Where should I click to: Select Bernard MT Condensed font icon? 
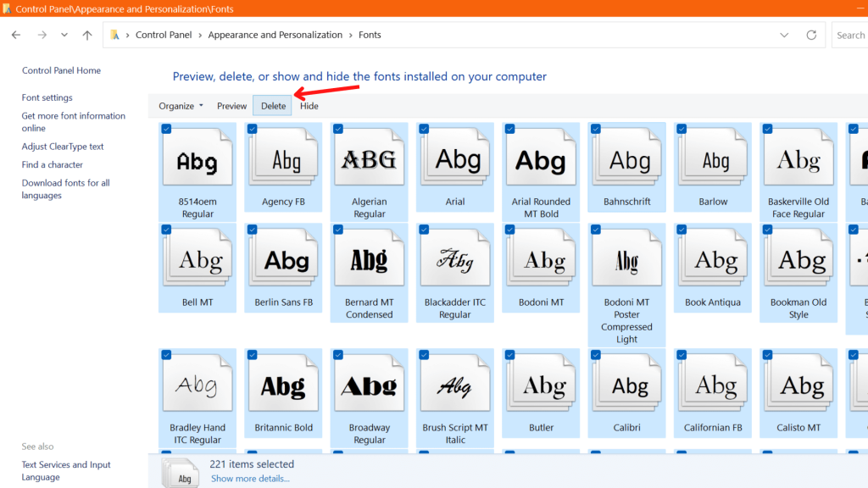click(370, 258)
